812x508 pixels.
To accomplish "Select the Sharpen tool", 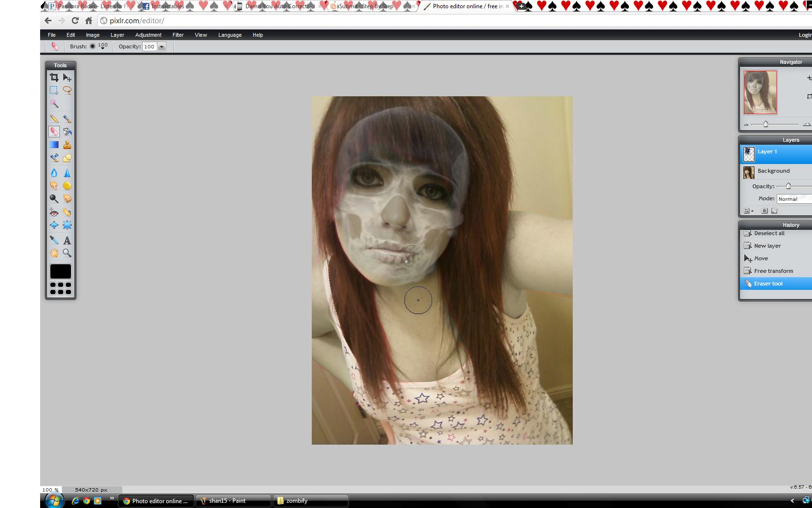I will [67, 173].
